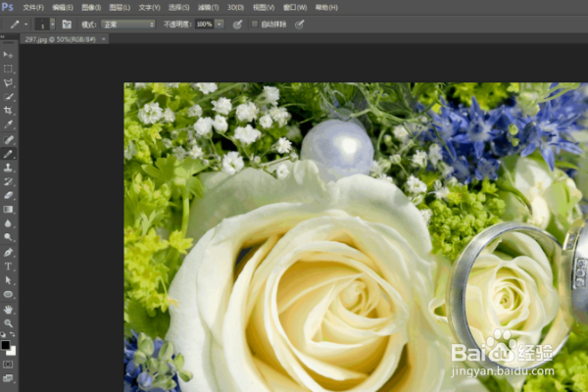Screen dimensions: 588x392
Task: Select the Polygonal Lasso tool
Action: [8, 82]
